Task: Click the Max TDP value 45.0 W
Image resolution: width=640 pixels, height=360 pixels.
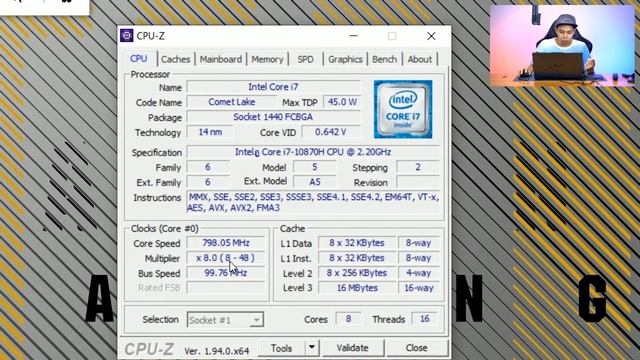Action: [342, 102]
